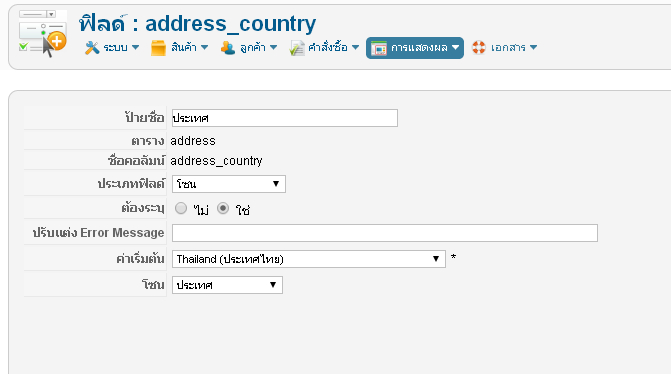Click the display window icon for การแสดงผล
Viewport: 671px width, 374px height.
click(379, 48)
